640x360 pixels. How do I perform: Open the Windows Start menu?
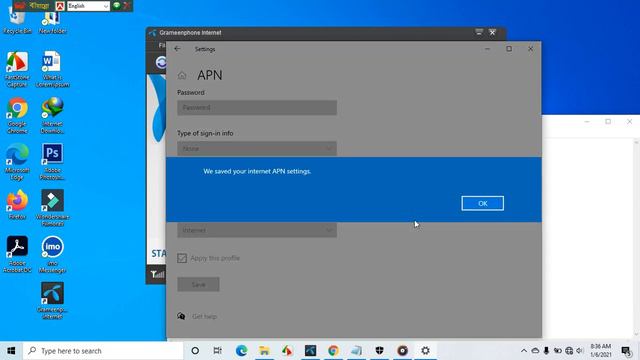11,351
